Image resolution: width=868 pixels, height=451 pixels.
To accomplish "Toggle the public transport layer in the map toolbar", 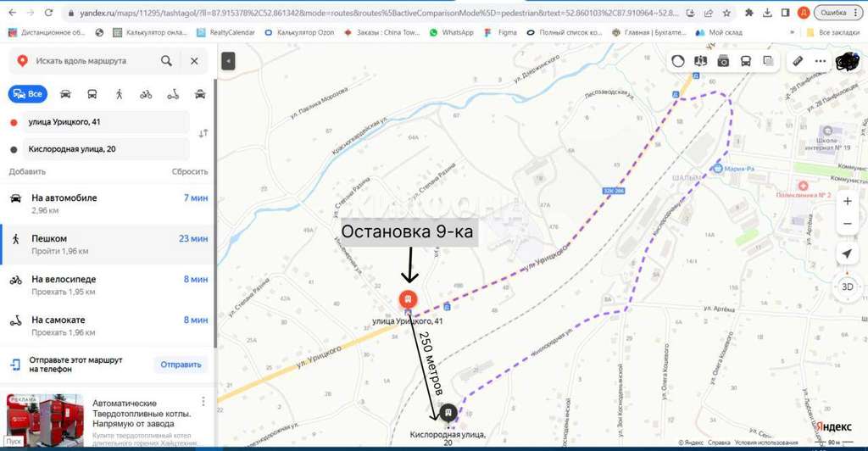I will [x=746, y=61].
